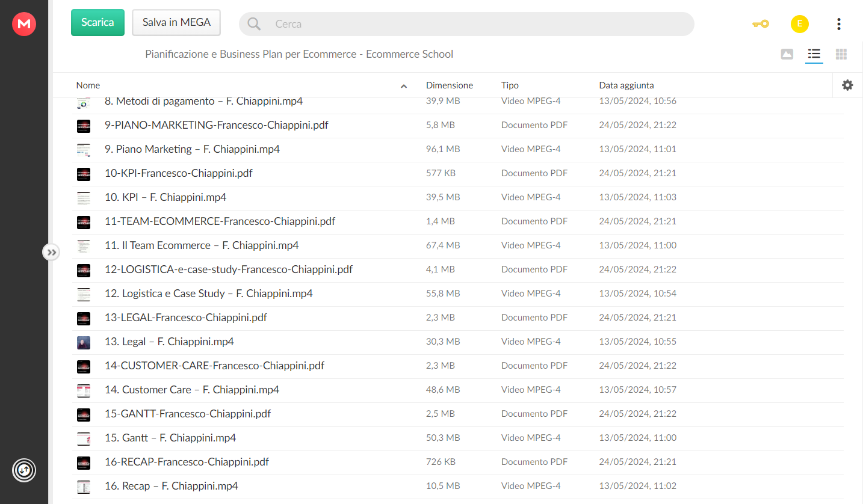Click the search magnifier icon

click(x=254, y=24)
